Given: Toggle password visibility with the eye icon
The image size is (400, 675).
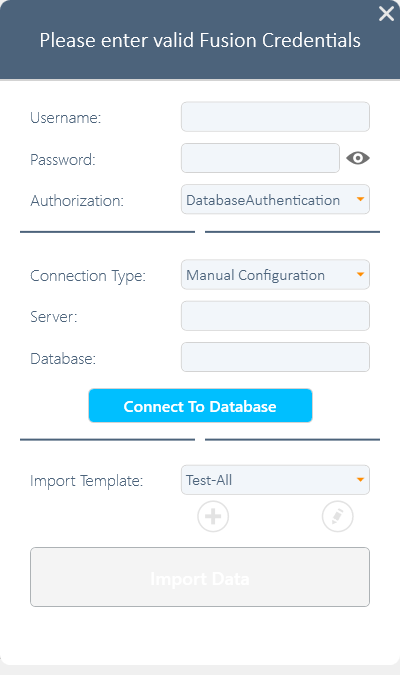Looking at the screenshot, I should pos(358,158).
